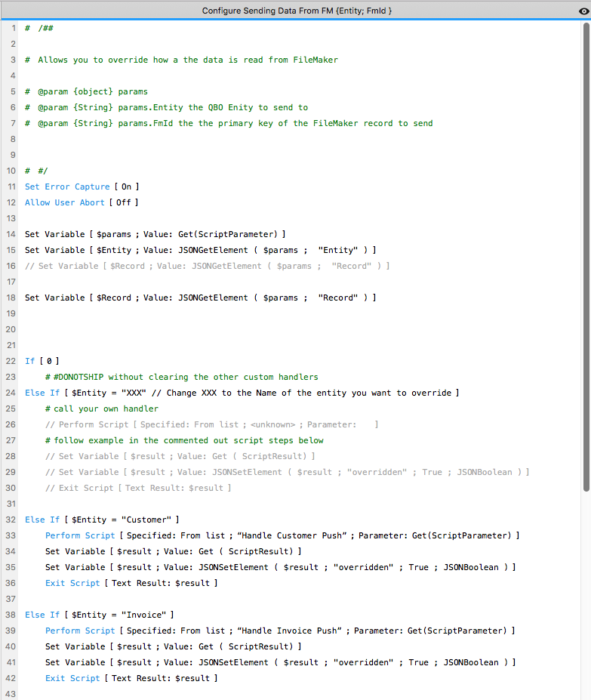Select Perform Script 'Handle Customer Push' step
This screenshot has width=591, height=700.
coord(282,535)
